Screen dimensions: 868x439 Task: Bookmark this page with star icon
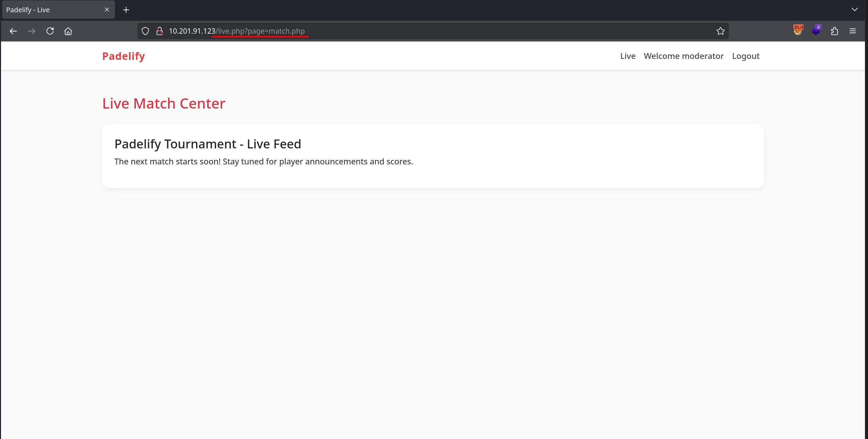coord(720,31)
